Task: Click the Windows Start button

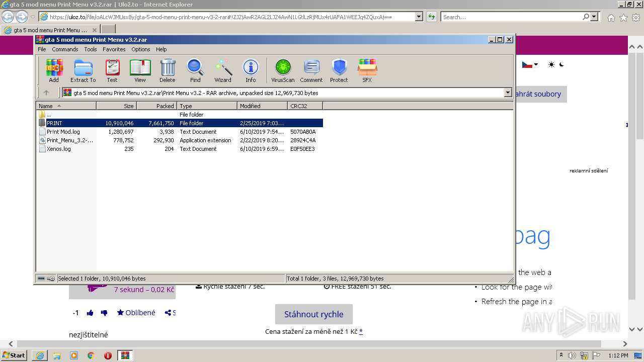Action: [x=15, y=355]
